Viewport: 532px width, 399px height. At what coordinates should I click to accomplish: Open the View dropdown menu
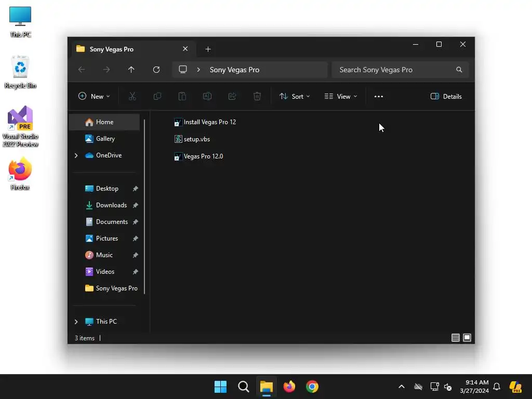[x=341, y=96]
